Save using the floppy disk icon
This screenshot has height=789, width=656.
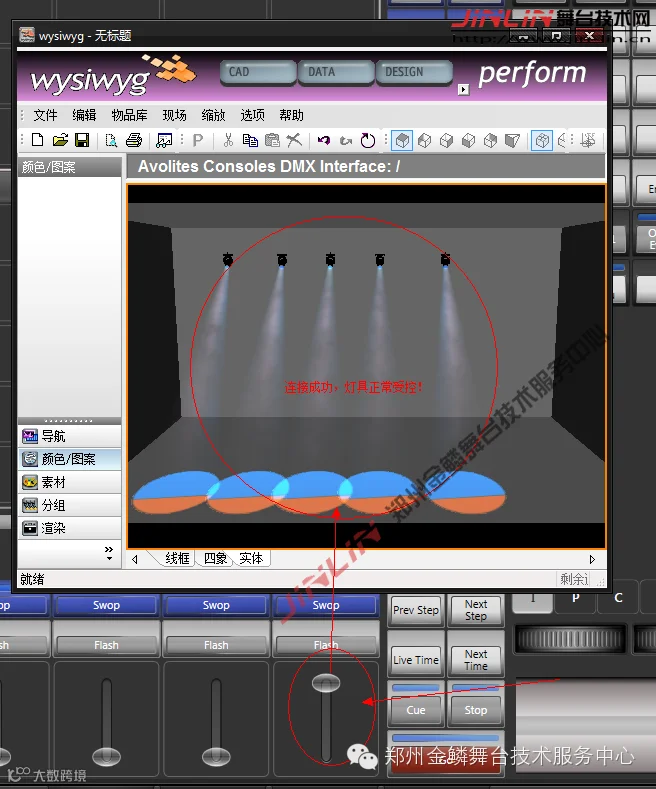click(x=82, y=140)
